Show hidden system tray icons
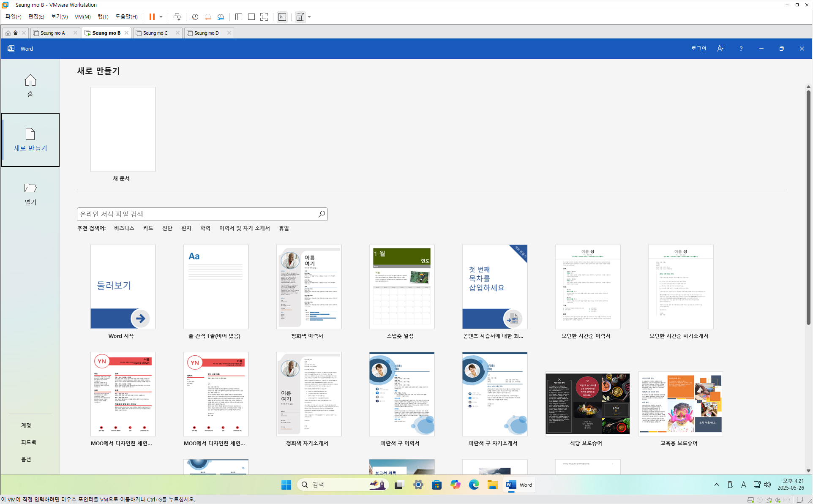 click(x=716, y=485)
